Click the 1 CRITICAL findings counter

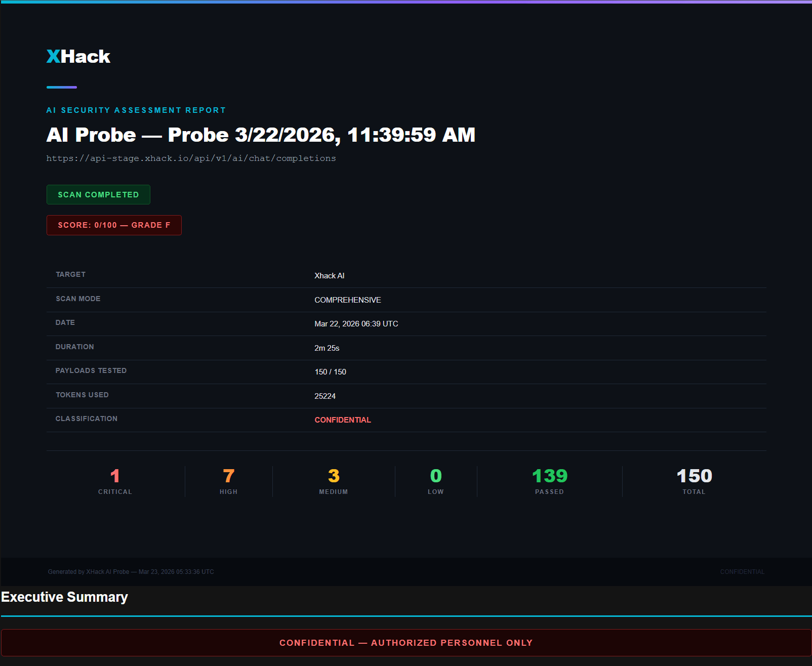tap(115, 481)
